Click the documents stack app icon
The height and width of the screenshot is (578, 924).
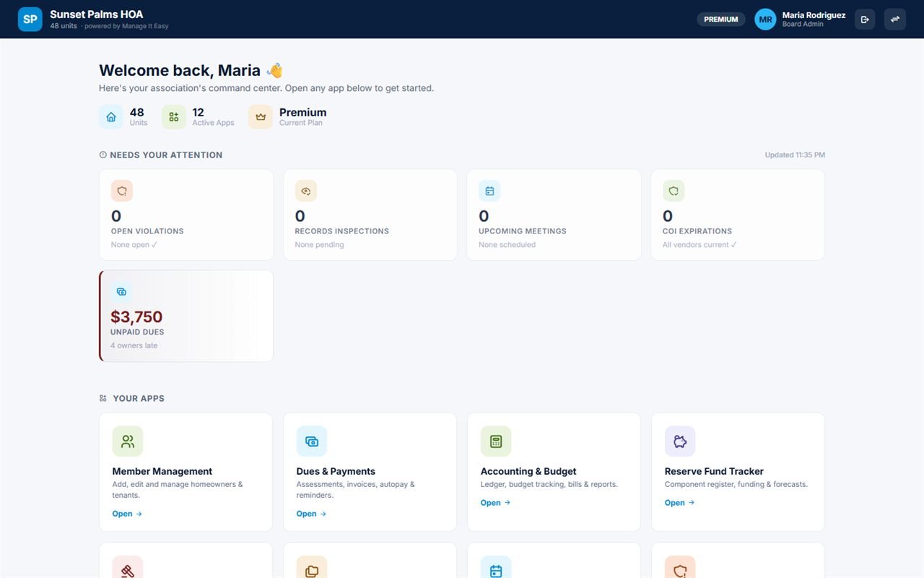coord(312,569)
